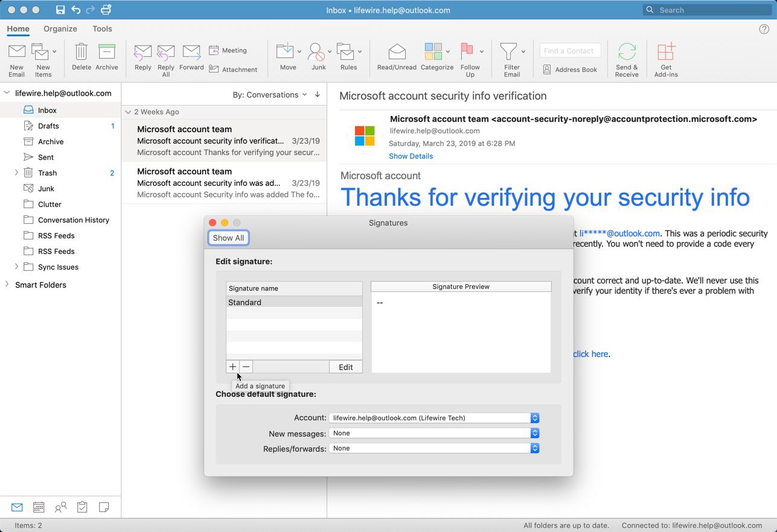Select the Standard signature row
Image resolution: width=777 pixels, height=532 pixels.
coord(294,302)
